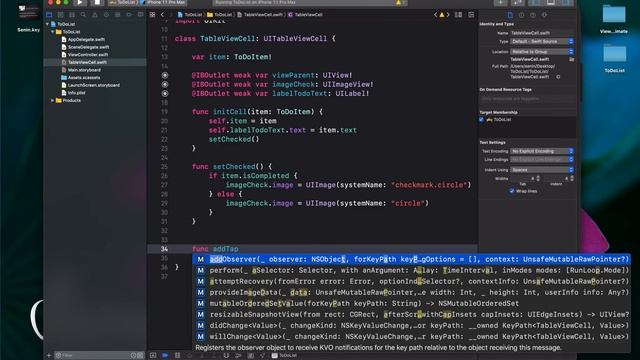Expand the Products folder

pyautogui.click(x=53, y=100)
